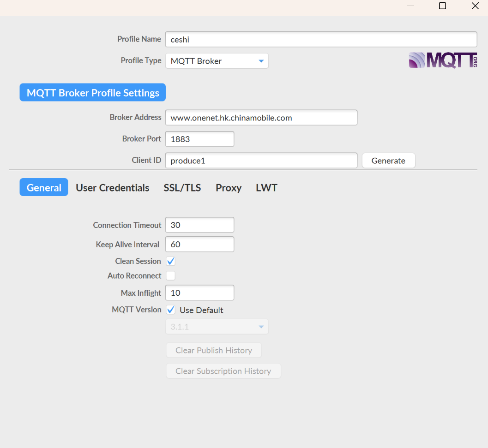Click the Connection Timeout field
The height and width of the screenshot is (448, 488).
click(x=199, y=225)
